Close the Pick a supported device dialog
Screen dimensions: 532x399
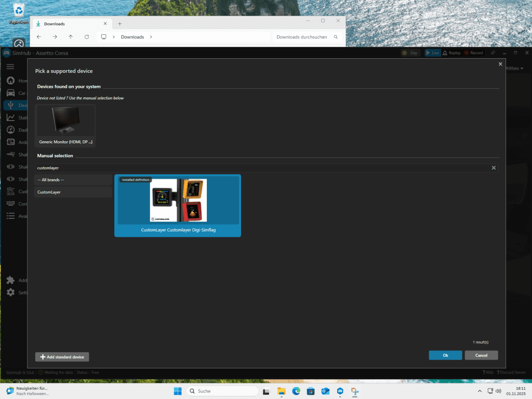coord(500,64)
